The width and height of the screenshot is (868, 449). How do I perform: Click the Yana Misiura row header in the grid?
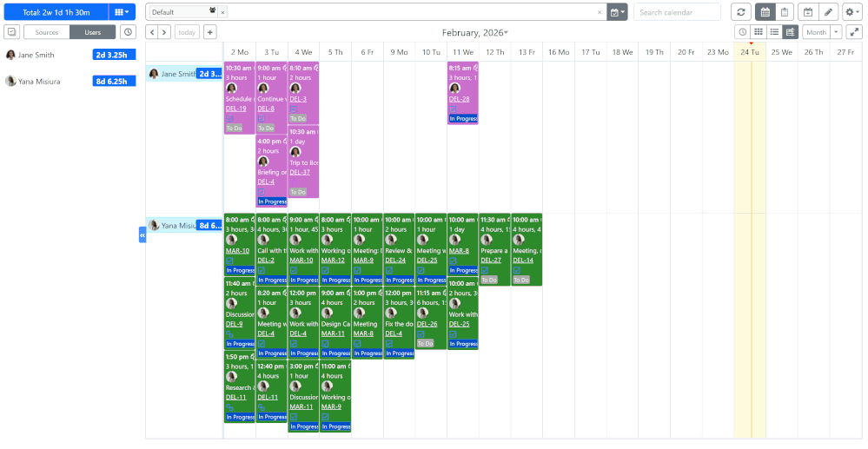[184, 225]
